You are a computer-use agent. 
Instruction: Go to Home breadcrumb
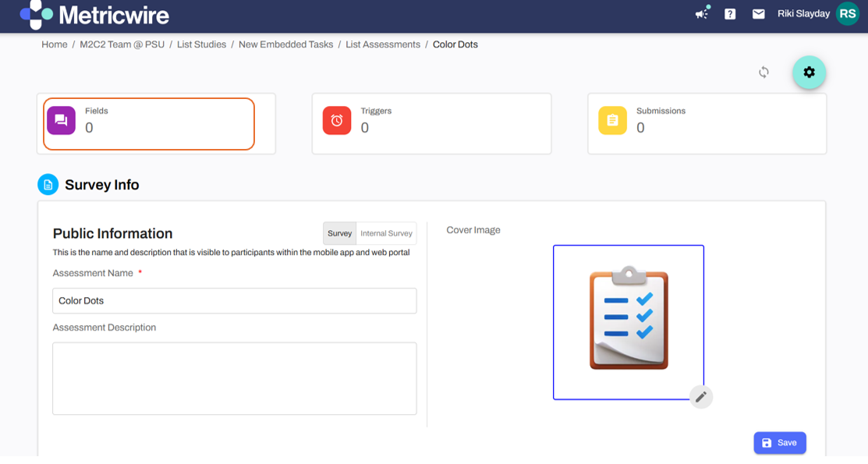55,44
